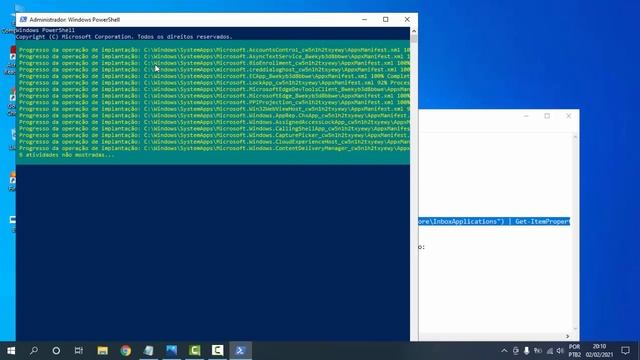Open network status tray icon

click(x=549, y=351)
